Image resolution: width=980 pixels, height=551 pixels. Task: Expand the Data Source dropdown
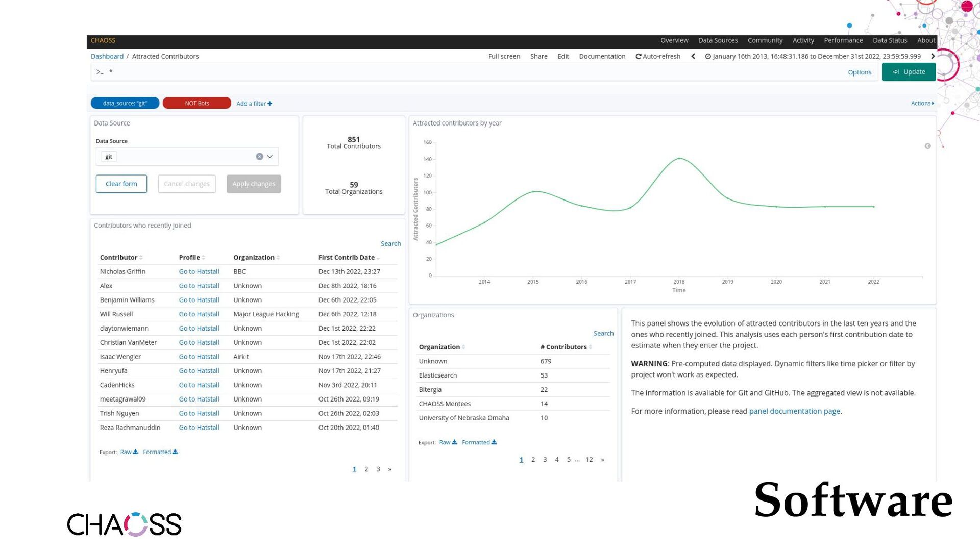(x=269, y=157)
